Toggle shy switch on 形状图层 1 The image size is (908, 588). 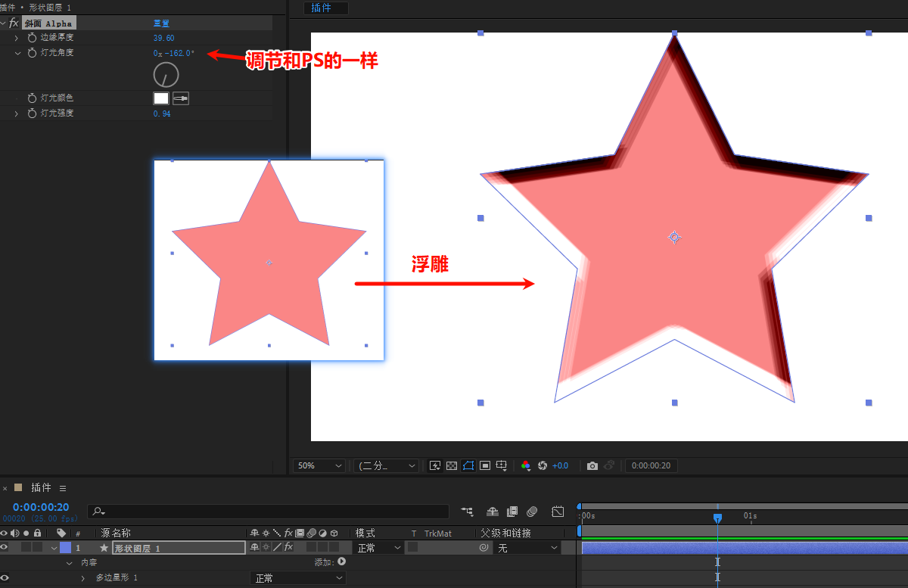255,547
